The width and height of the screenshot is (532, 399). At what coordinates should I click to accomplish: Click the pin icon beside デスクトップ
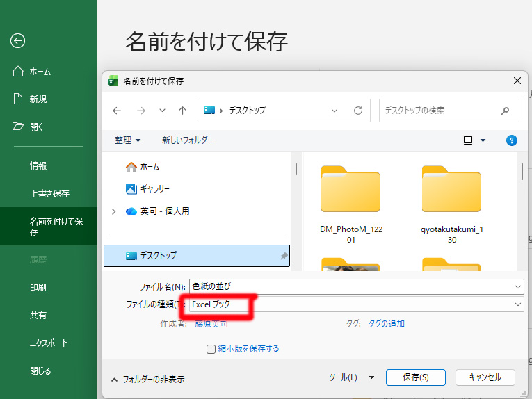(x=283, y=256)
